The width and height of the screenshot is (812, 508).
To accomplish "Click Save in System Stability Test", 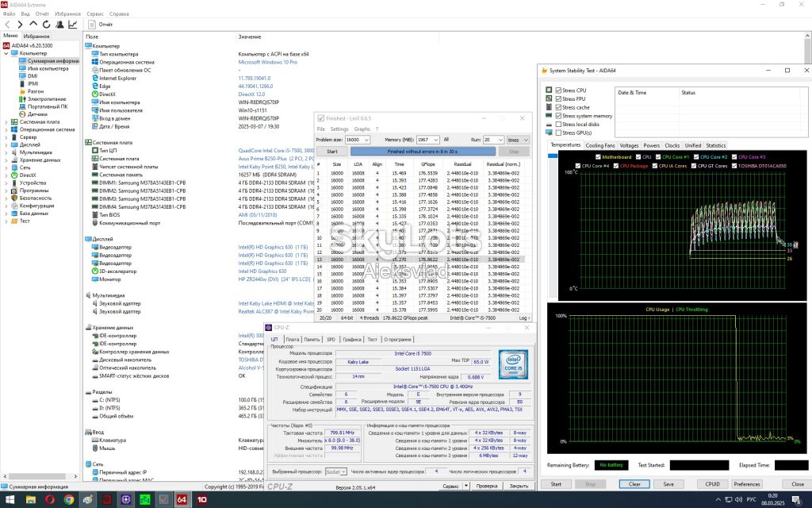I will (x=668, y=484).
